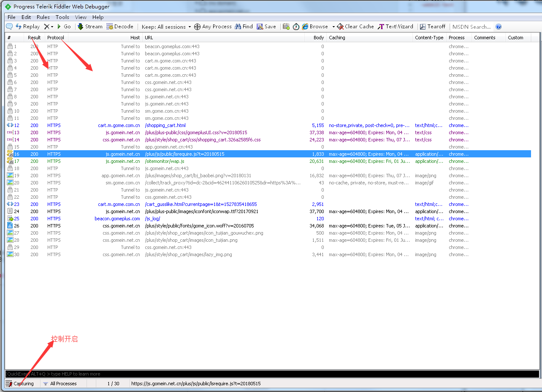Image resolution: width=542 pixels, height=392 pixels.
Task: Click the Browse IE button
Action: tap(315, 27)
